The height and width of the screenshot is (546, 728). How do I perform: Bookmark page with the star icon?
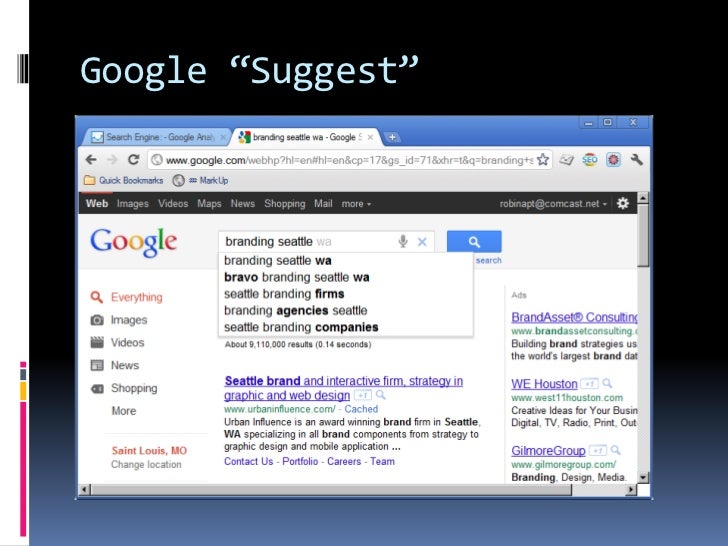[x=543, y=160]
